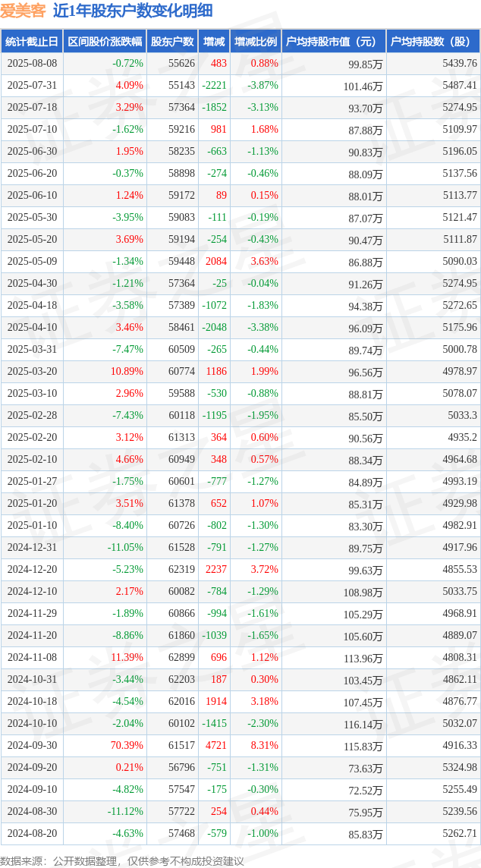Select the 2025-08-08 date cell
The width and height of the screenshot is (481, 868).
coord(32,63)
